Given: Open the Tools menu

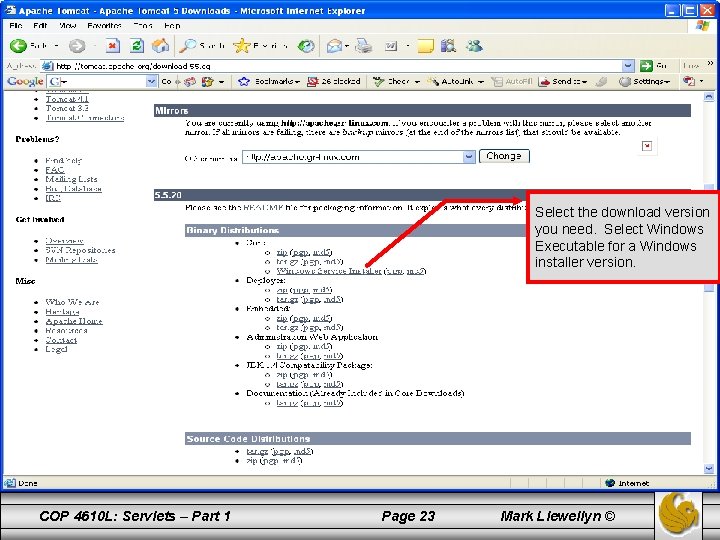Looking at the screenshot, I should [143, 26].
